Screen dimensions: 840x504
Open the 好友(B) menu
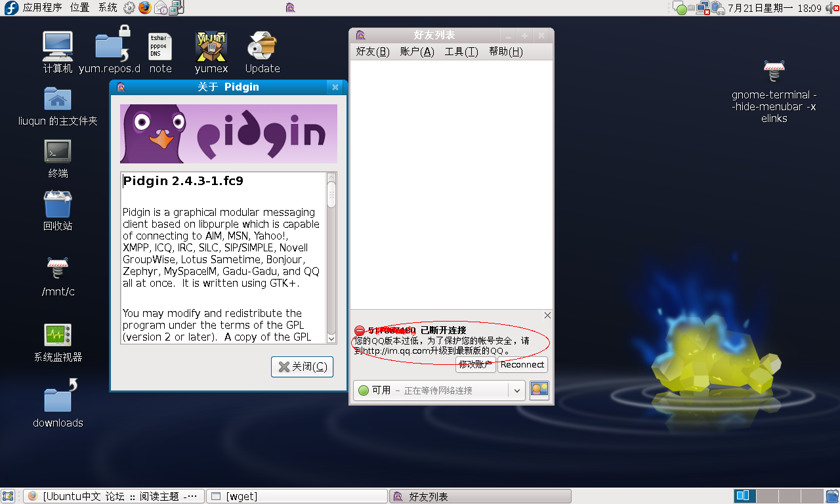[373, 52]
